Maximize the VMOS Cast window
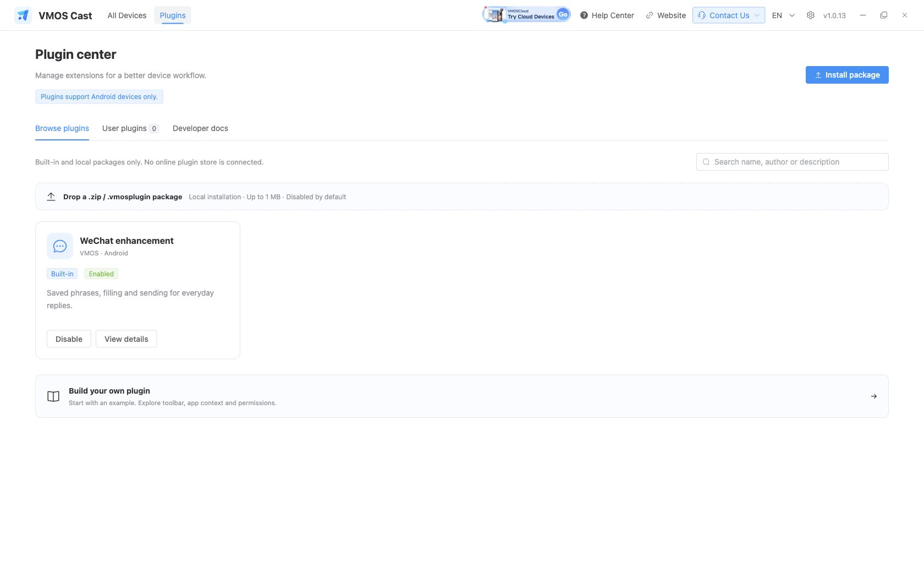924x578 pixels. [884, 15]
